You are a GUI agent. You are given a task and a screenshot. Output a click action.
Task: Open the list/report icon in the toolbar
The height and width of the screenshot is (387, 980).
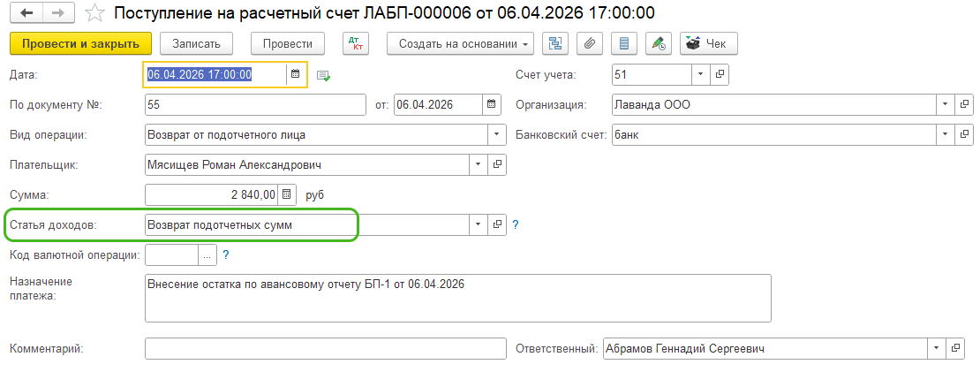point(623,43)
